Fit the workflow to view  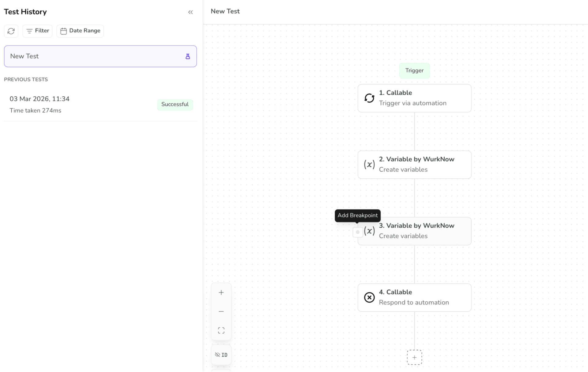221,330
